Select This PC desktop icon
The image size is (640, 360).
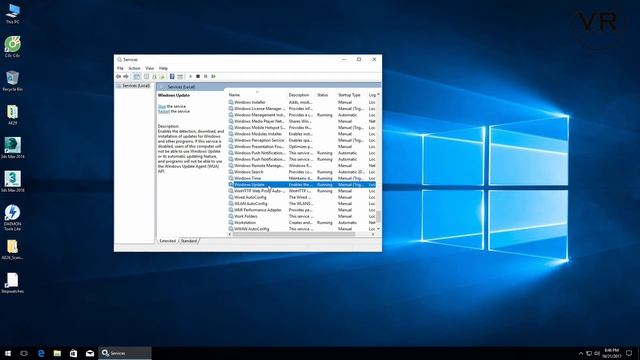tap(12, 13)
